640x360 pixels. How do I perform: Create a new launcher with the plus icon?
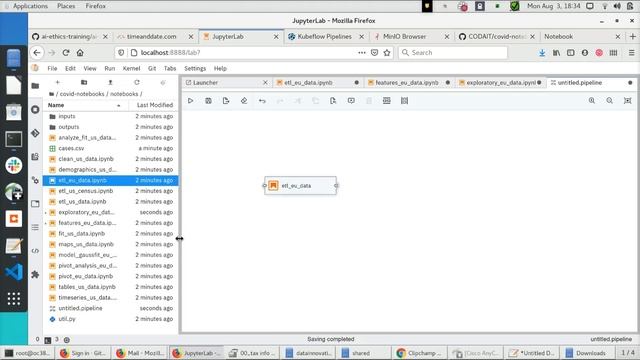coord(58,82)
